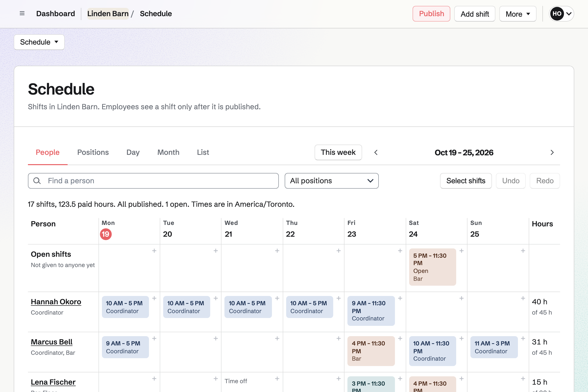This screenshot has width=588, height=392.
Task: Open Marcus Bell's profile link
Action: (51, 342)
